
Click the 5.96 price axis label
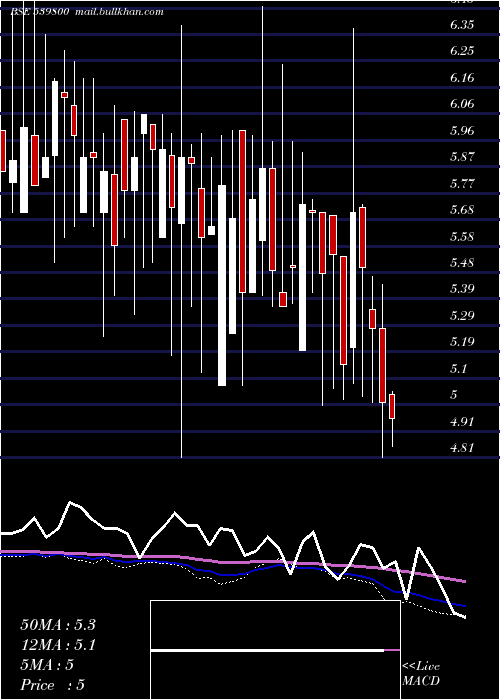pos(462,131)
